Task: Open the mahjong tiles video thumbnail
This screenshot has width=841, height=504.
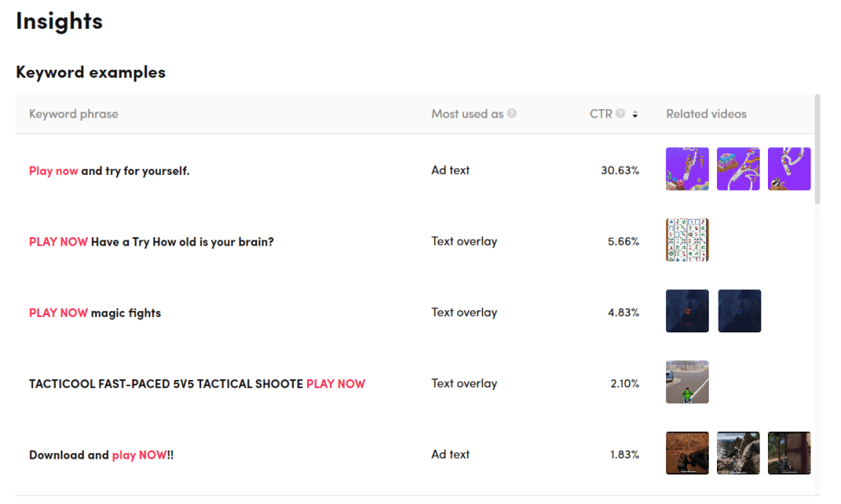Action: [x=687, y=240]
